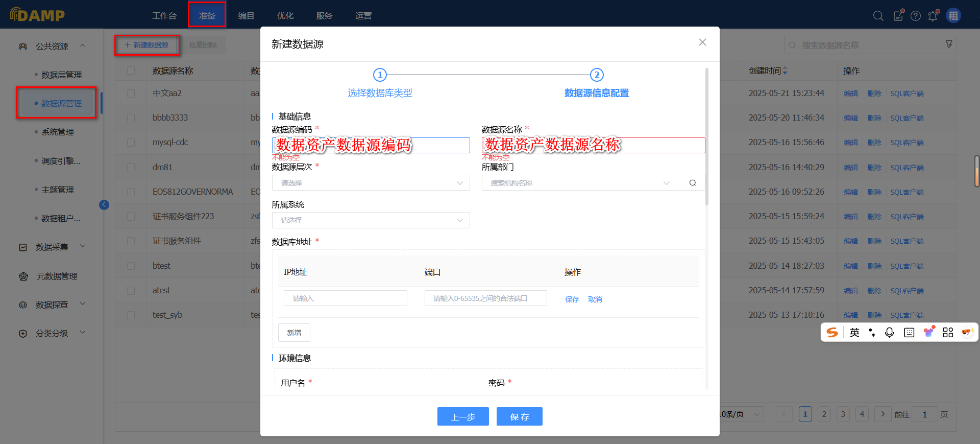Viewport: 980px width, 444px height.
Task: Open the 数据源层次 dropdown
Action: 371,183
